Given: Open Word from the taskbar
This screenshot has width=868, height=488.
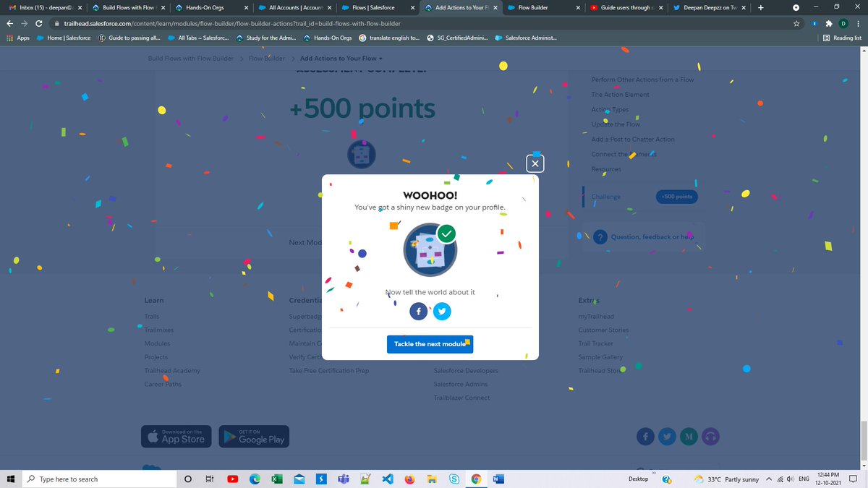Looking at the screenshot, I should tap(498, 479).
